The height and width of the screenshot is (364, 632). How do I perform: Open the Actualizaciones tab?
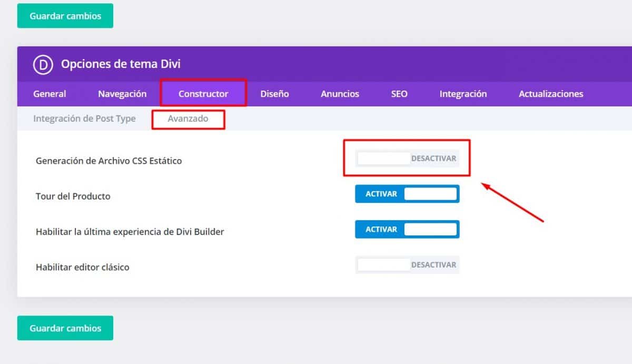tap(551, 94)
